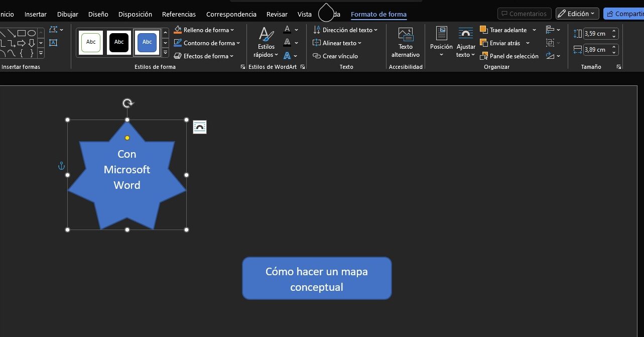This screenshot has height=337, width=644.
Task: Click the Align objects icon
Action: tap(550, 30)
